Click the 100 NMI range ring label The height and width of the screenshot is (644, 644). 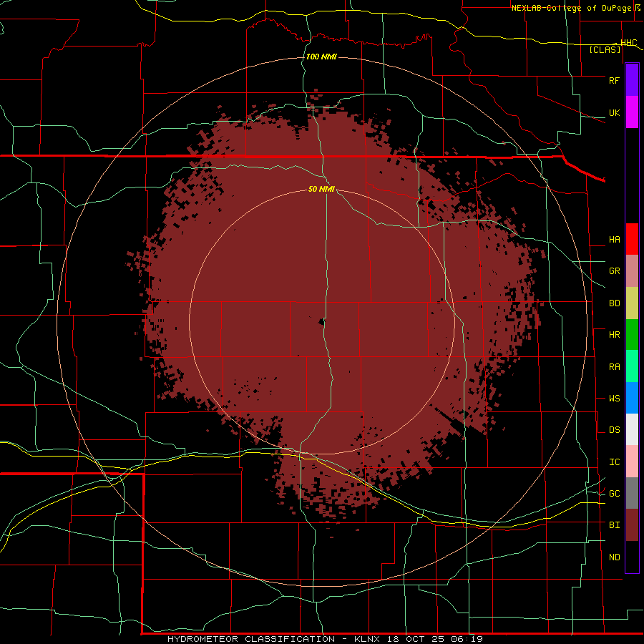click(321, 57)
